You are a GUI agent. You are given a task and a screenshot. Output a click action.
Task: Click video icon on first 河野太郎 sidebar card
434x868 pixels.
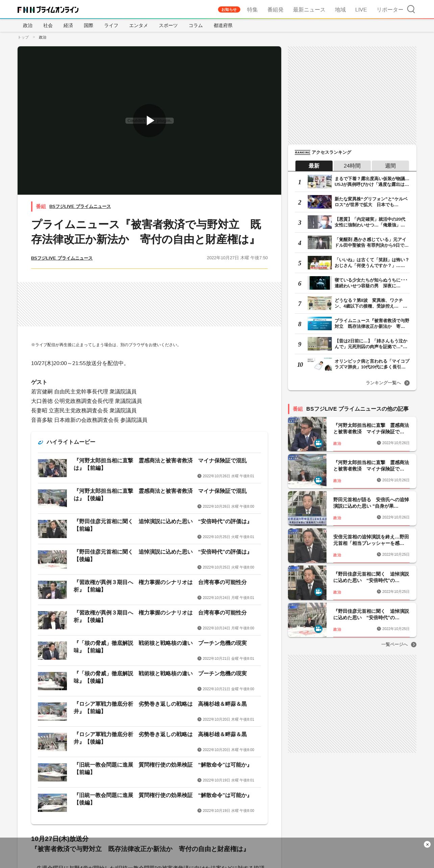click(x=318, y=443)
